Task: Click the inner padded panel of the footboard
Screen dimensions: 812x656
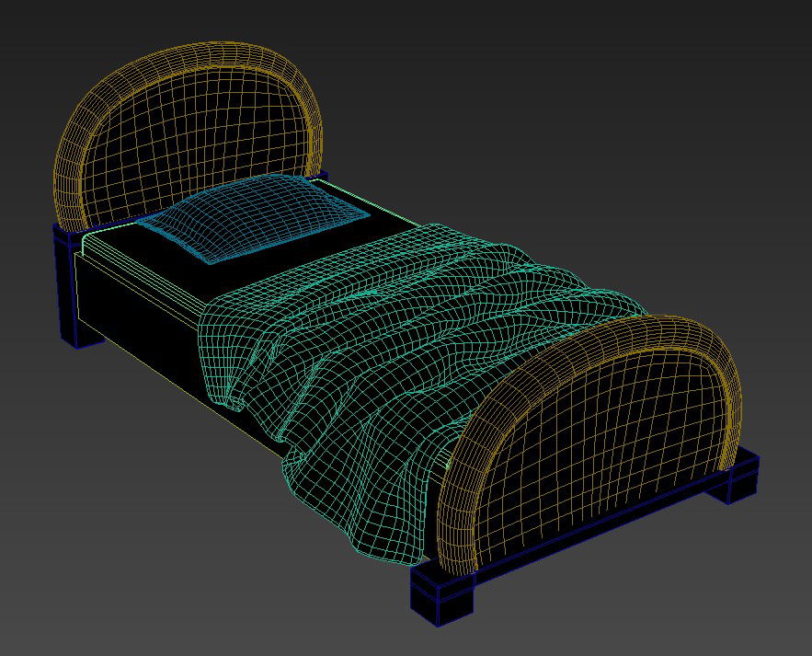Action: (607, 442)
